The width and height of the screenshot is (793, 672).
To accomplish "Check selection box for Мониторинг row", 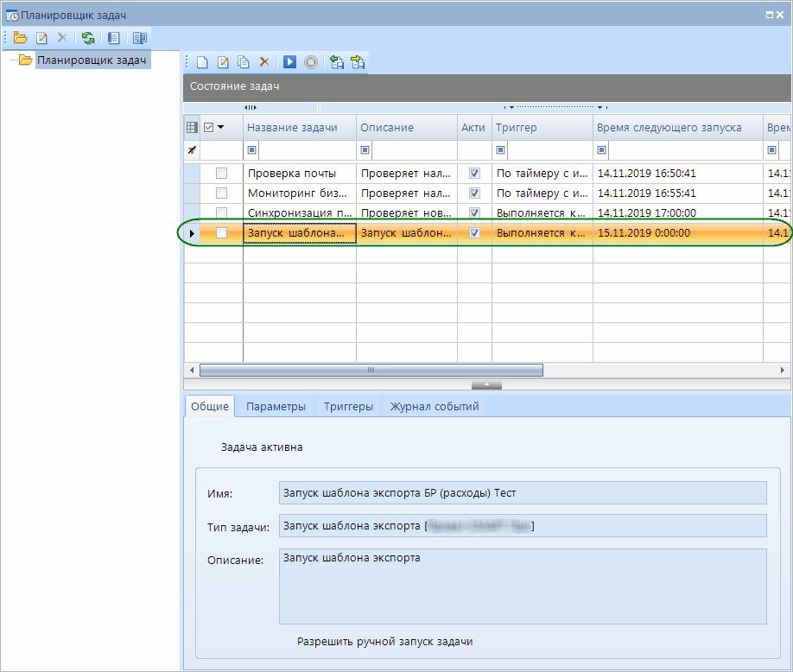I will click(221, 193).
